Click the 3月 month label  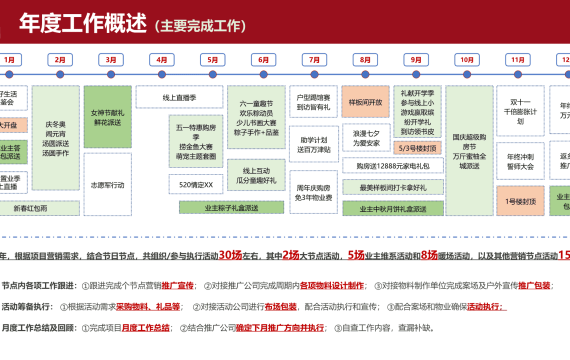pyautogui.click(x=111, y=60)
